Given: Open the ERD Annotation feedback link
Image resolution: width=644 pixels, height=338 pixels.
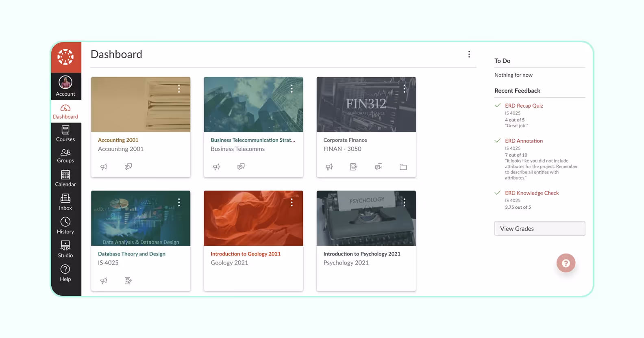Looking at the screenshot, I should click(524, 141).
